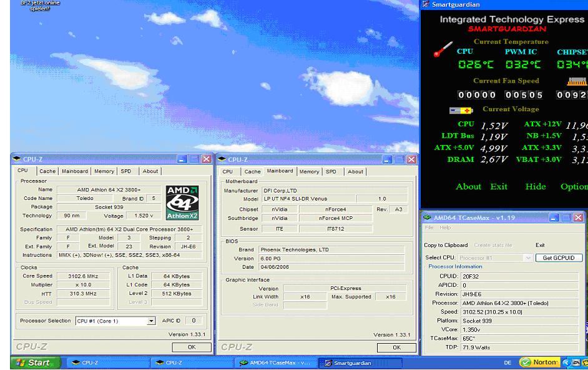Click the Code Name value Toledo
The width and height of the screenshot is (588, 370).
85,198
